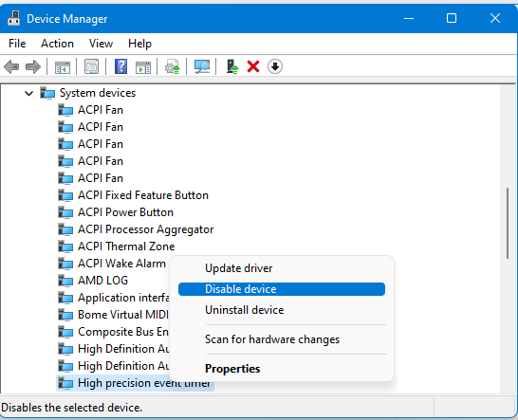518x420 pixels.
Task: Open the Action menu
Action: (57, 44)
